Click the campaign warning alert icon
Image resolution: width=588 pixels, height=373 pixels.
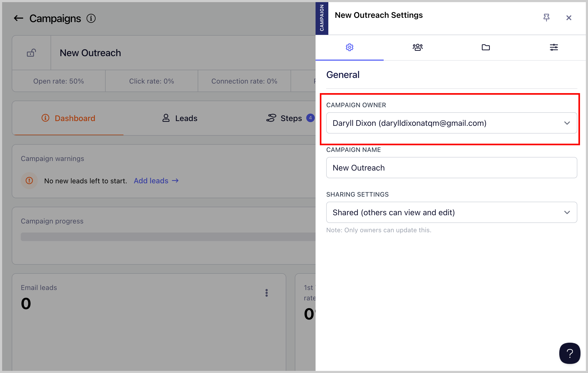[29, 181]
